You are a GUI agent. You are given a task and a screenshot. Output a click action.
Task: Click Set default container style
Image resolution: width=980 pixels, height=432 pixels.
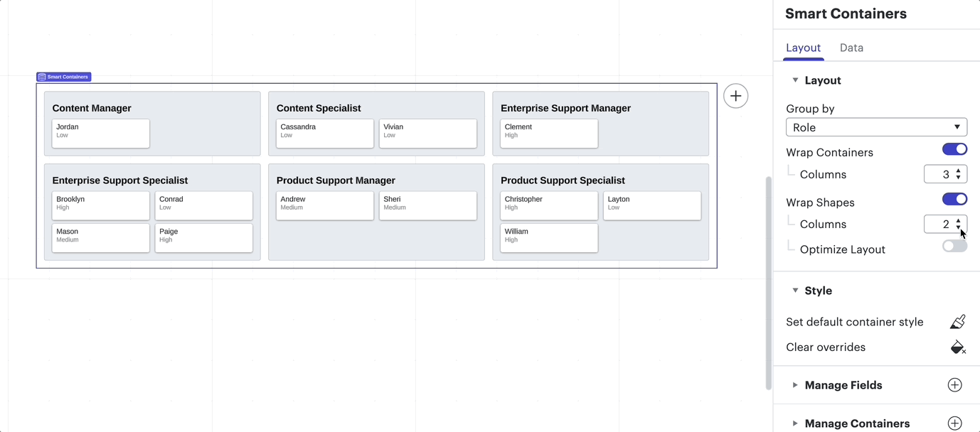pos(854,321)
